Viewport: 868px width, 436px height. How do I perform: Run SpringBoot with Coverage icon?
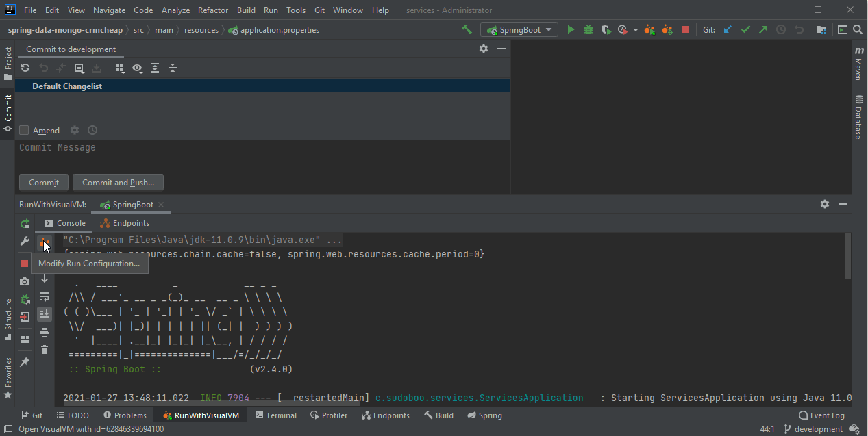pos(606,30)
